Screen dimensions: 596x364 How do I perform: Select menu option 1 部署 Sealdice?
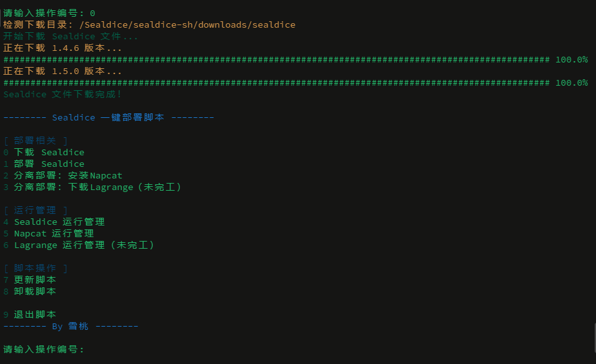pos(49,164)
